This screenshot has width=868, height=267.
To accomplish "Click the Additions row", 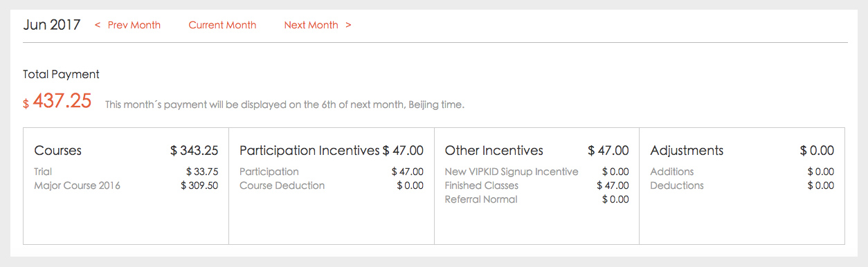I will point(742,172).
